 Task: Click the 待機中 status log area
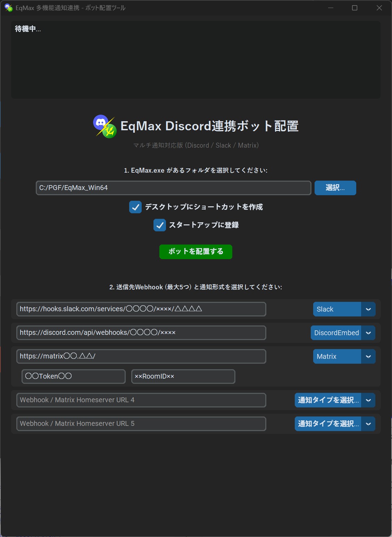click(195, 59)
